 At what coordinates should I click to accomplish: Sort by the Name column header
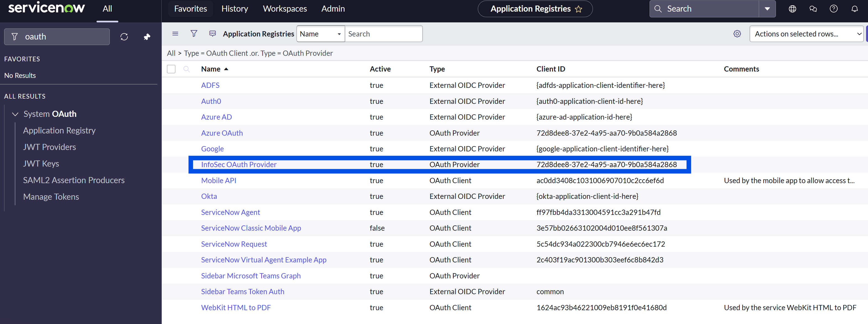click(211, 69)
